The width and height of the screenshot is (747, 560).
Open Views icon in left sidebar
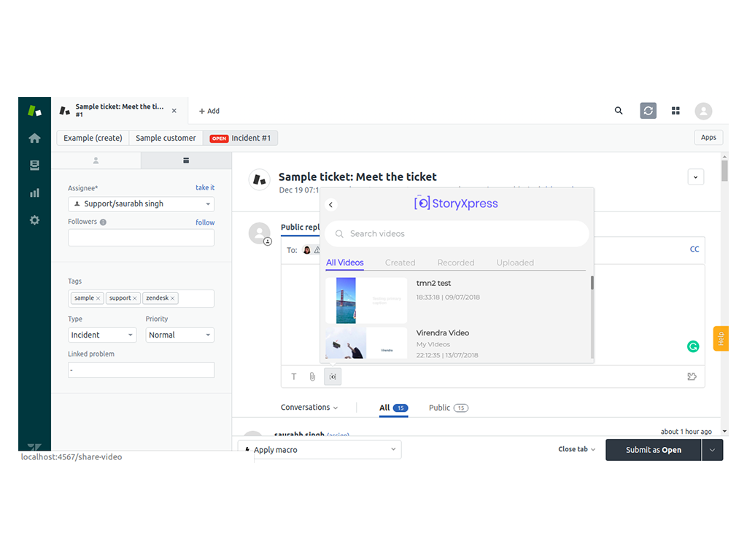coord(34,166)
